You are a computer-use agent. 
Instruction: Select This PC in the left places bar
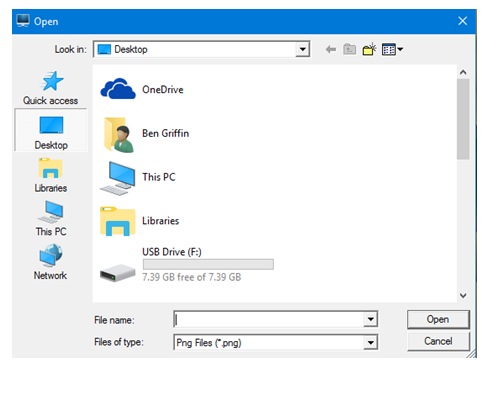tap(51, 219)
